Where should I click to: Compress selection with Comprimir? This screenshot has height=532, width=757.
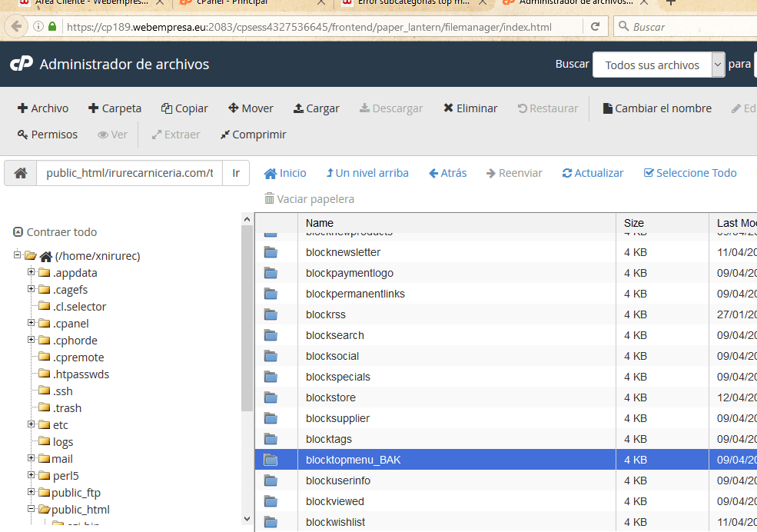[253, 135]
